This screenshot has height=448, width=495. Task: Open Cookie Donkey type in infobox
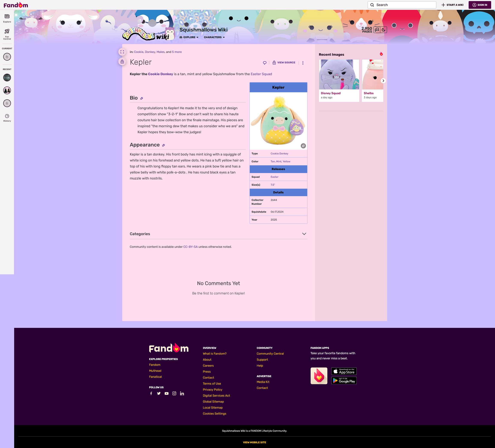(279, 154)
